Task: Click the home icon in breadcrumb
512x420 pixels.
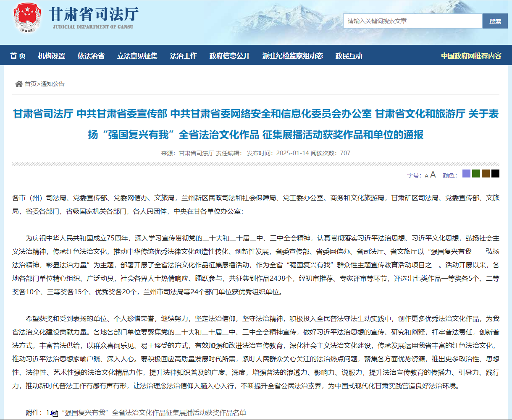Action: pyautogui.click(x=19, y=84)
